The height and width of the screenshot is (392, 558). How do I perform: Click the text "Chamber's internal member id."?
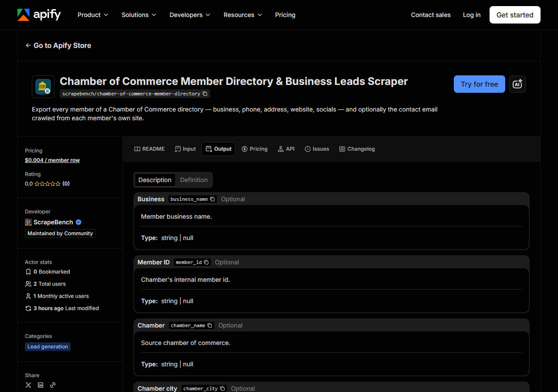186,280
